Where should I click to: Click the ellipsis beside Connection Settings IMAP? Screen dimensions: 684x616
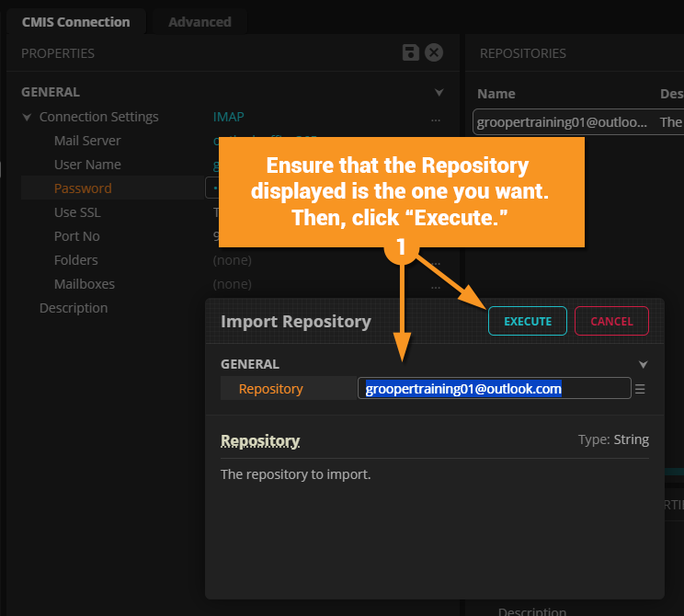[x=436, y=118]
